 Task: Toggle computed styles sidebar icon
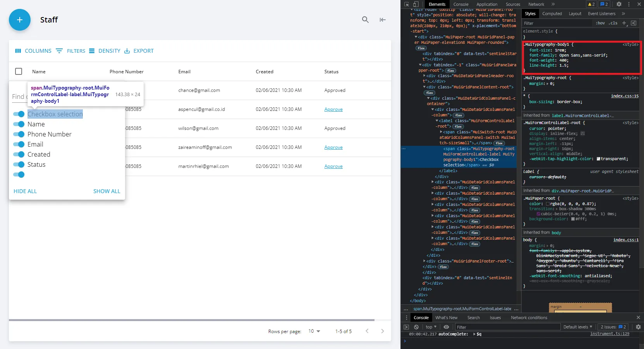click(634, 23)
